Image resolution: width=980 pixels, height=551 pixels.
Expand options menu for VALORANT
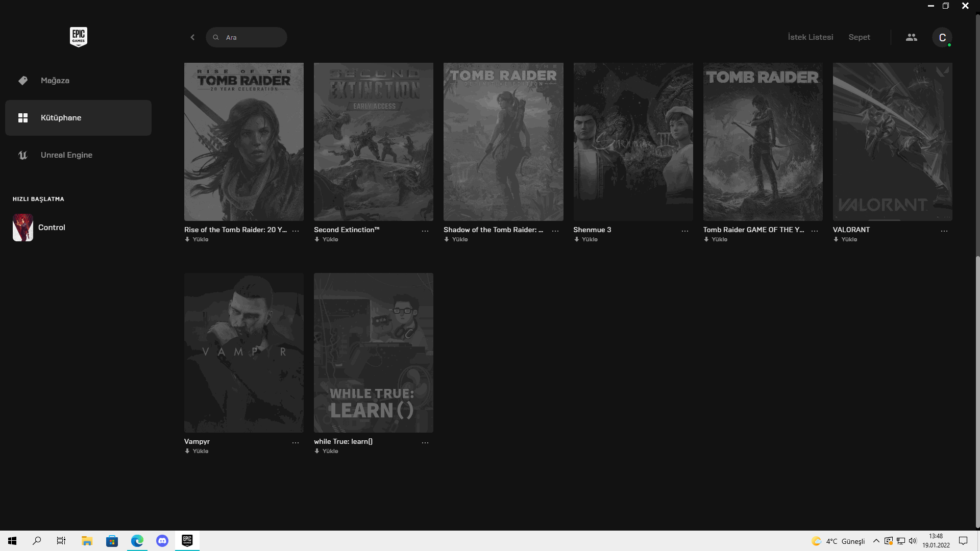(x=944, y=231)
